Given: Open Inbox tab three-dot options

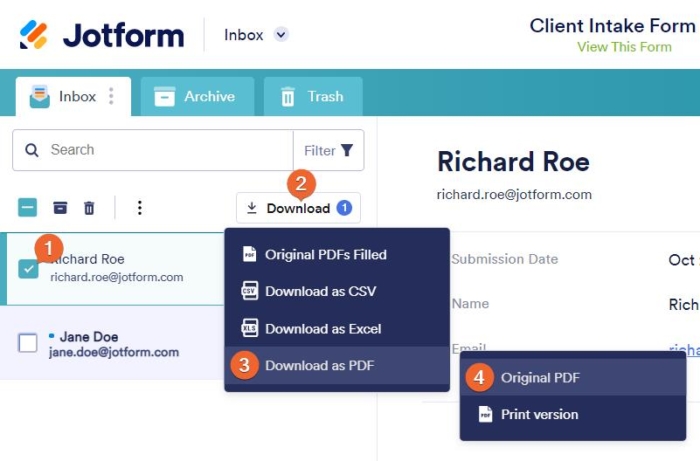Looking at the screenshot, I should (x=111, y=96).
